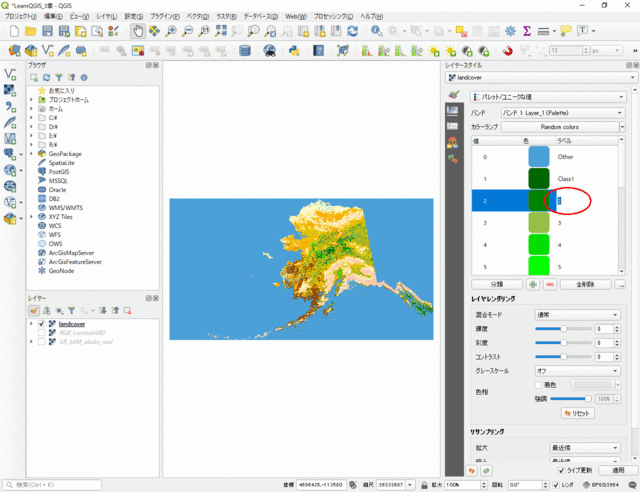Refresh the Browser panel
Viewport: 640px width, 492px height.
pos(47,78)
